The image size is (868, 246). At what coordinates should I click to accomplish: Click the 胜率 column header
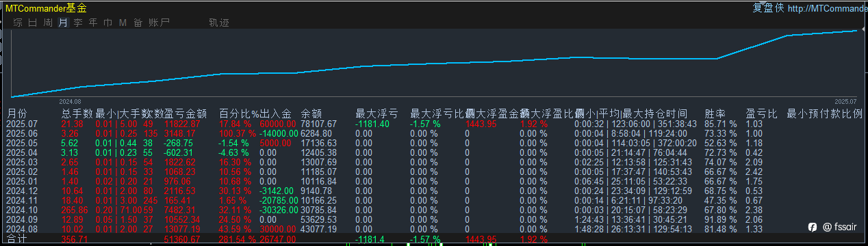coord(715,113)
